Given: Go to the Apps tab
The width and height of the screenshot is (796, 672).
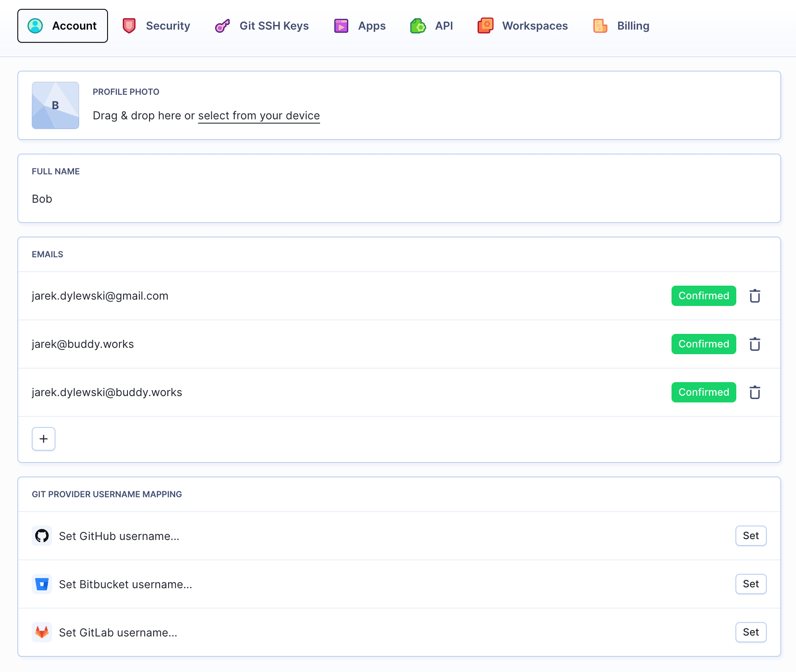Looking at the screenshot, I should coord(360,26).
